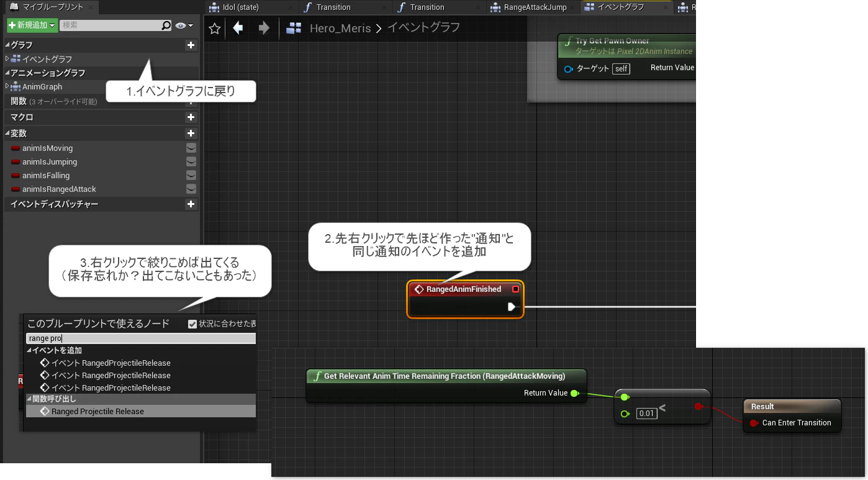The image size is (868, 480).
Task: Click the 0.01 value field on compare node
Action: point(647,414)
